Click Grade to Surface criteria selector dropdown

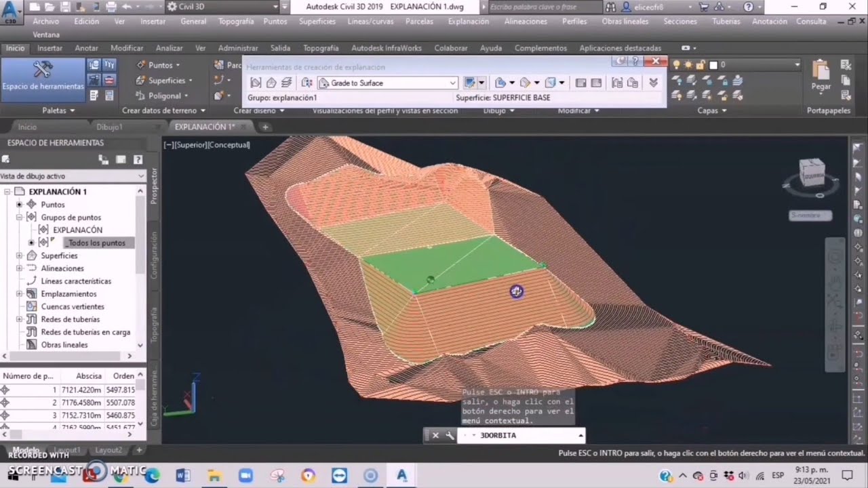[387, 83]
